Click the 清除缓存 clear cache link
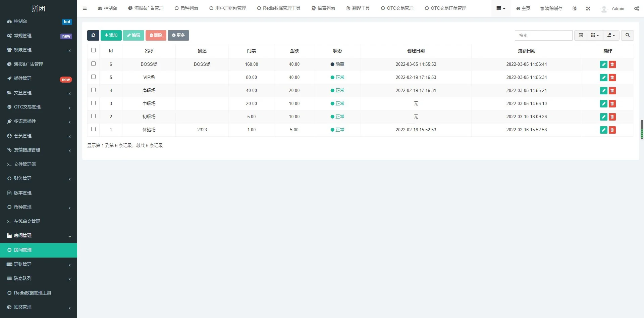Screen dimensions: 644x318 pyautogui.click(x=551, y=8)
